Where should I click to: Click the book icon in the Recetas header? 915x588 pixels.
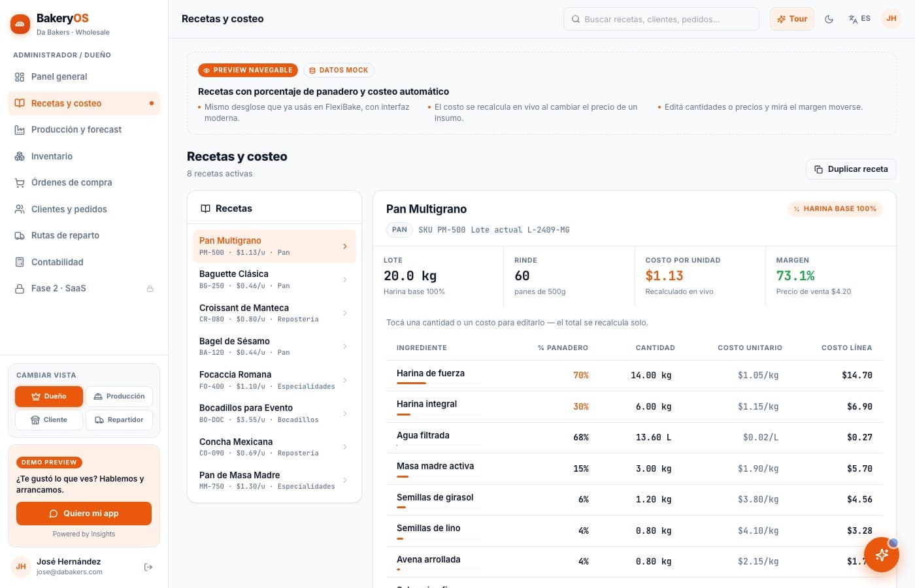point(205,208)
